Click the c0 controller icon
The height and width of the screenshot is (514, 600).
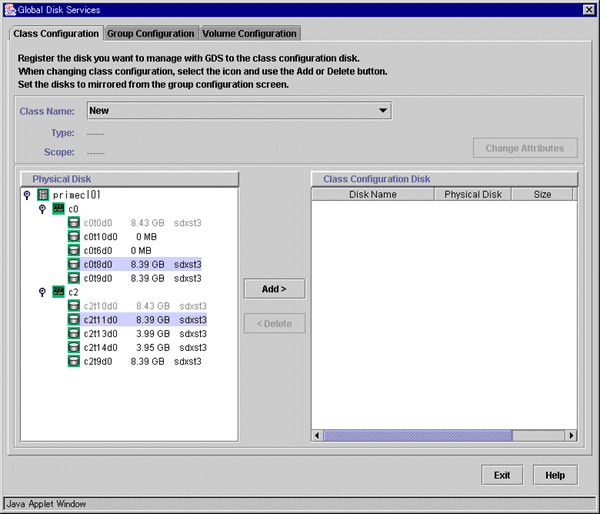click(58, 209)
